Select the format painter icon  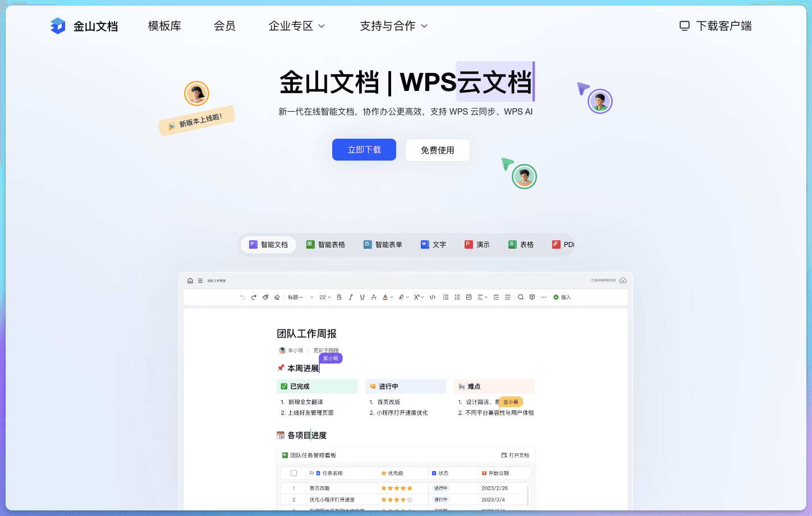pyautogui.click(x=265, y=297)
